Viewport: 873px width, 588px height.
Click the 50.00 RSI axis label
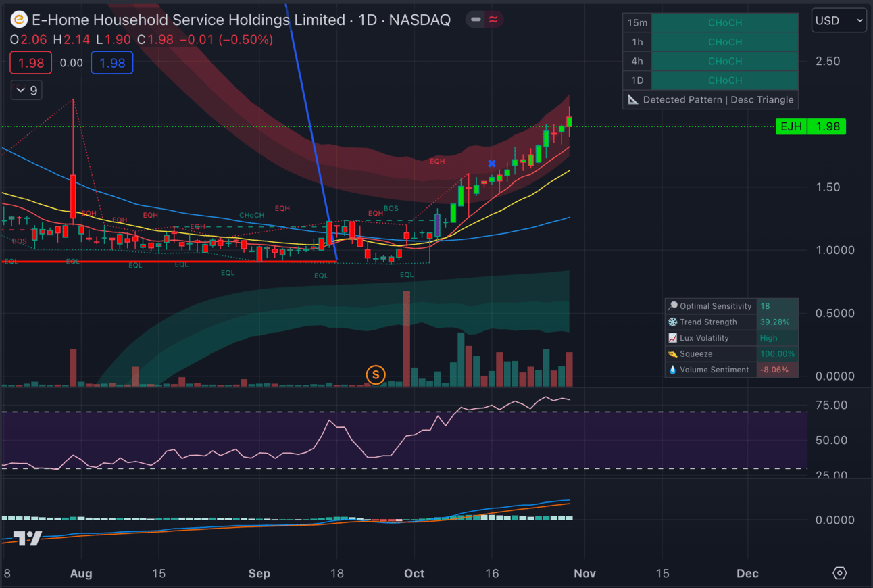(x=832, y=440)
